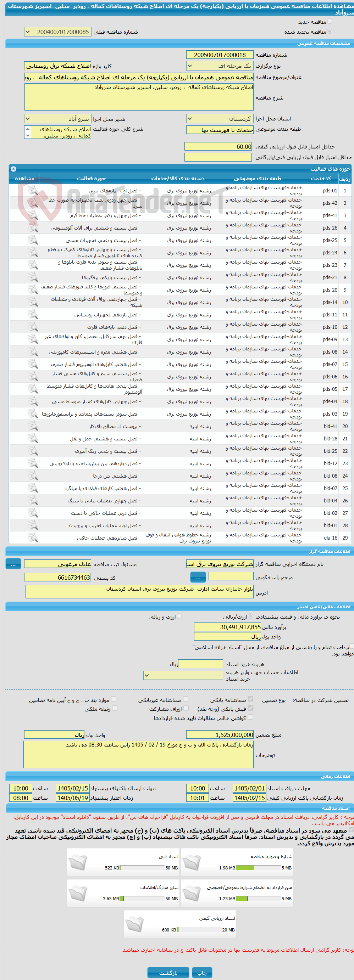Open view icon for row pds-20
The height and width of the screenshot is (980, 354).
(x=33, y=289)
